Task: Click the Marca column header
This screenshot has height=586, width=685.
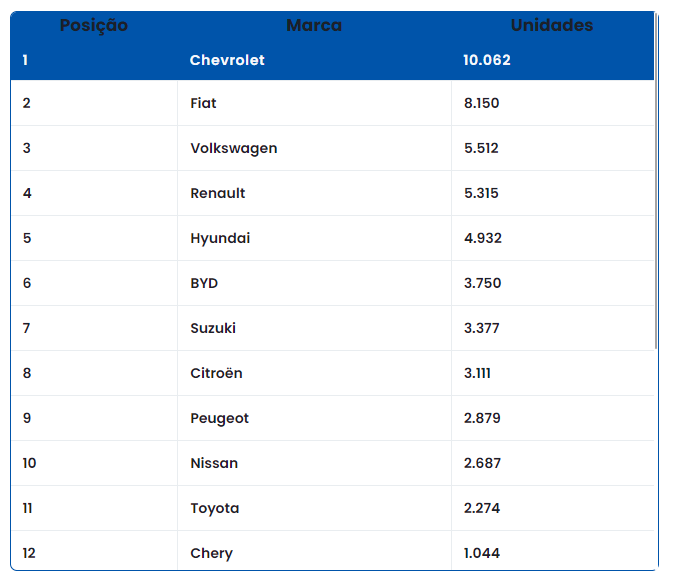Action: [314, 25]
